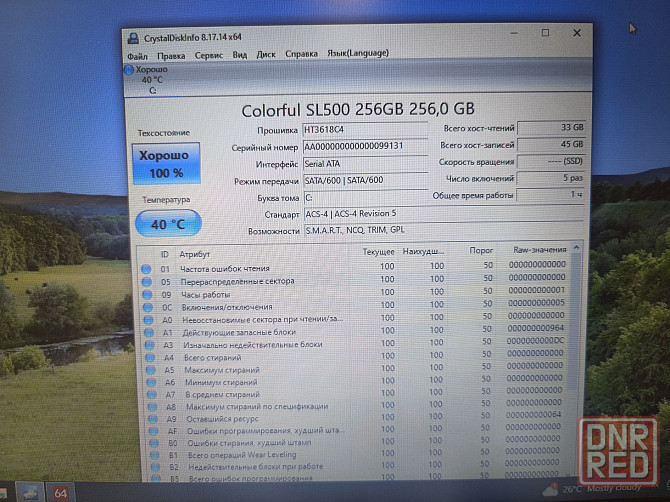Click status dot for Частота ошибок чтения
The width and height of the screenshot is (670, 502).
point(146,269)
